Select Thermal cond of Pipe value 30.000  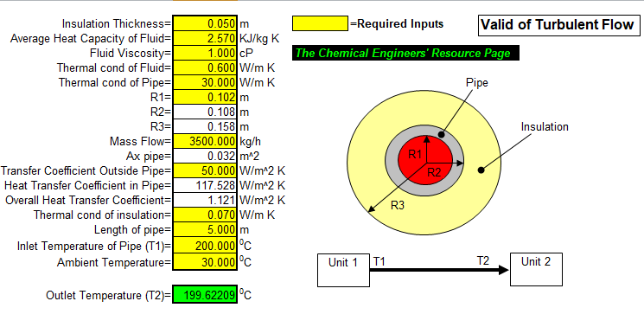[x=205, y=82]
